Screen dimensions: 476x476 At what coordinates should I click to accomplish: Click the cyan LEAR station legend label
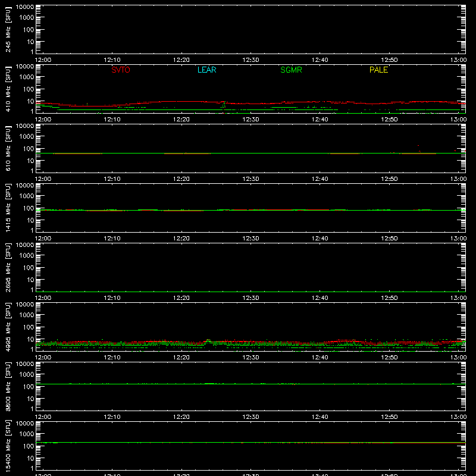(206, 70)
